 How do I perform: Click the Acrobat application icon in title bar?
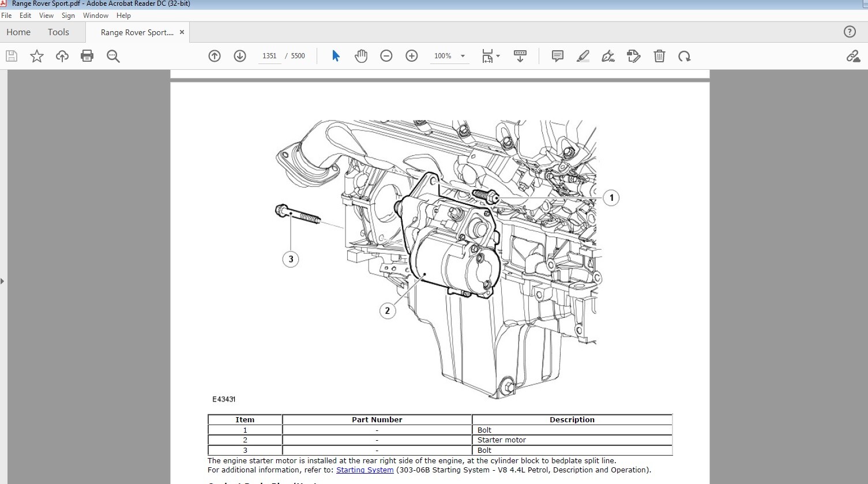[3, 3]
